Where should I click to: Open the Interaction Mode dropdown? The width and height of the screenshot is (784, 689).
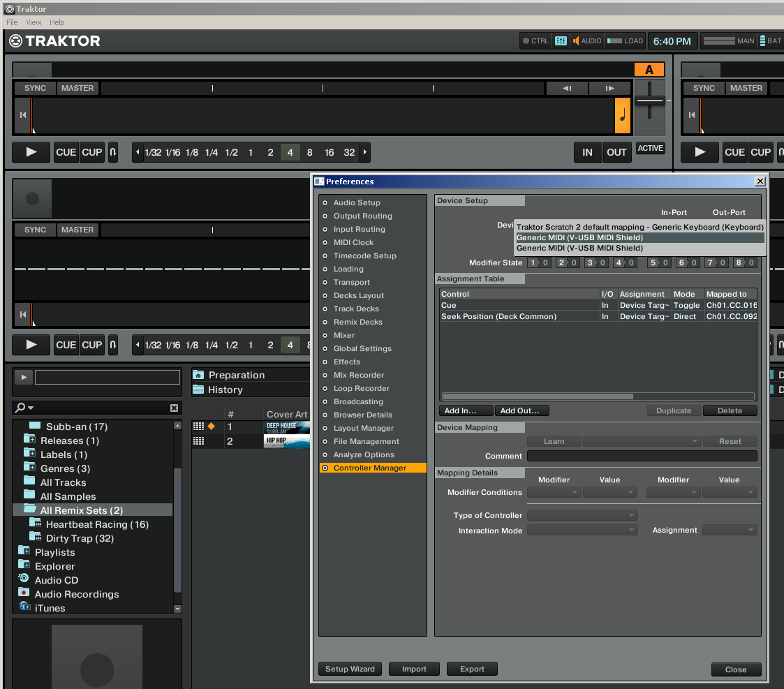[582, 530]
